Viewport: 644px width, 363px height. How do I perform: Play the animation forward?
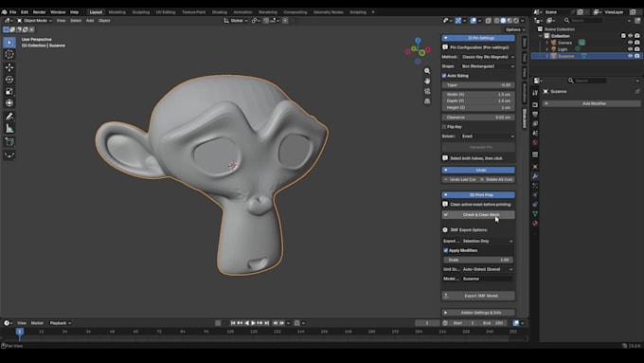[x=253, y=323]
